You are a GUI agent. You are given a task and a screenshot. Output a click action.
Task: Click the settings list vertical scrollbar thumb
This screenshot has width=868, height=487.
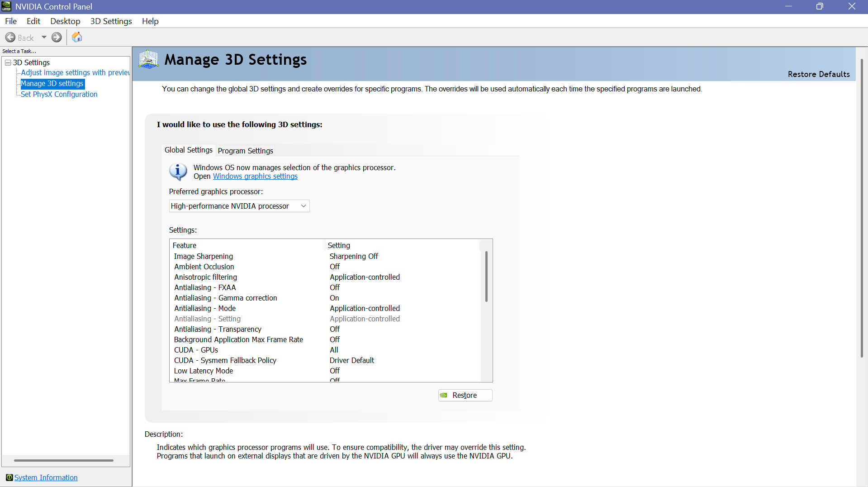[486, 276]
